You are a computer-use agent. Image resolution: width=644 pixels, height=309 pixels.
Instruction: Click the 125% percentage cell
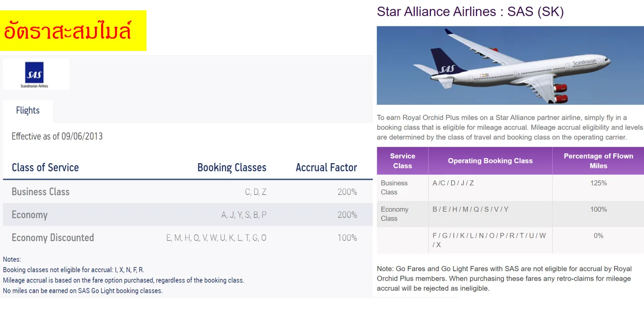point(598,188)
